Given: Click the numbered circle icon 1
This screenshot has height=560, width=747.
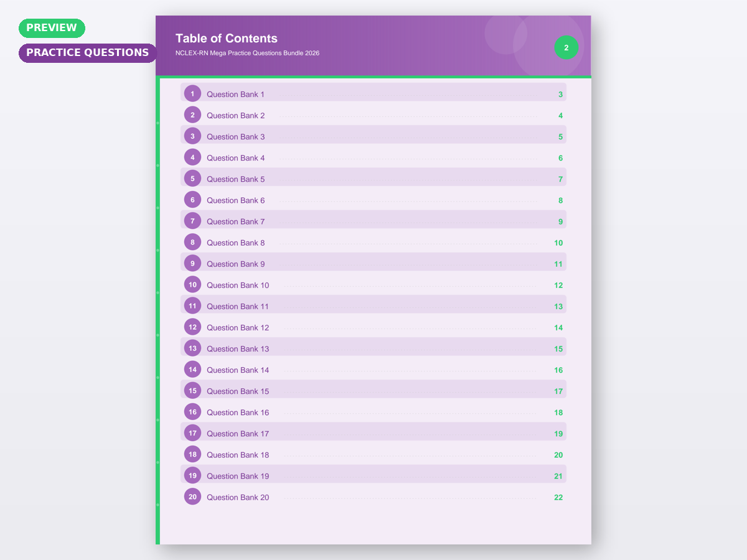Looking at the screenshot, I should pyautogui.click(x=192, y=94).
